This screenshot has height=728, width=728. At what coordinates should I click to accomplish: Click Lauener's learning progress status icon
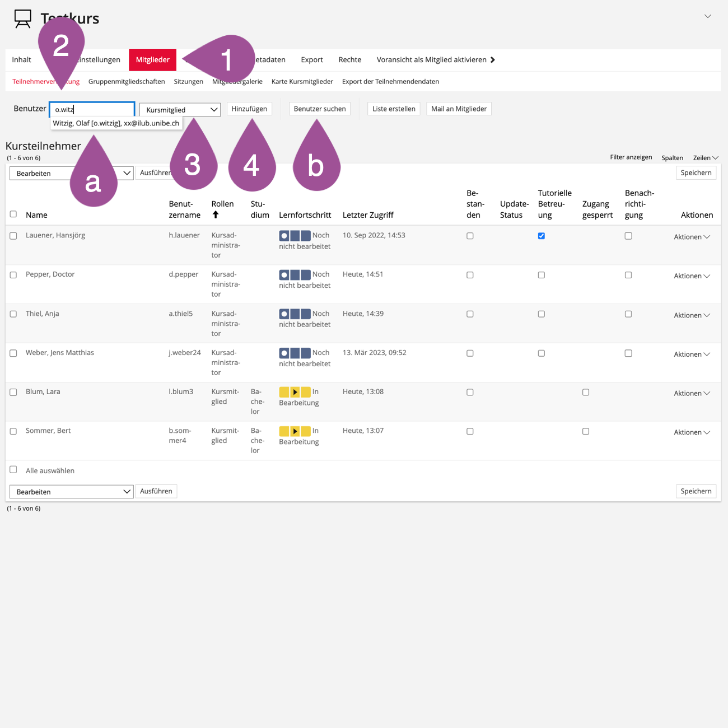point(295,236)
